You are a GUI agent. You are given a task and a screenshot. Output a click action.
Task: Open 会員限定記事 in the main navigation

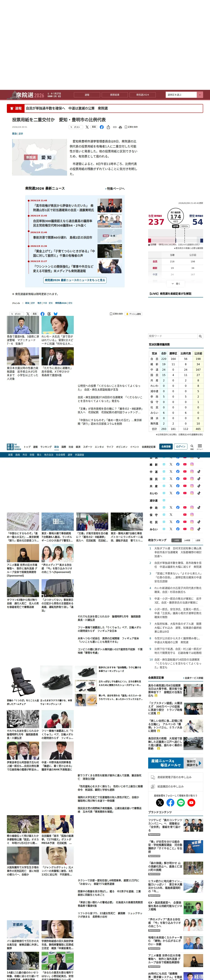149,447
